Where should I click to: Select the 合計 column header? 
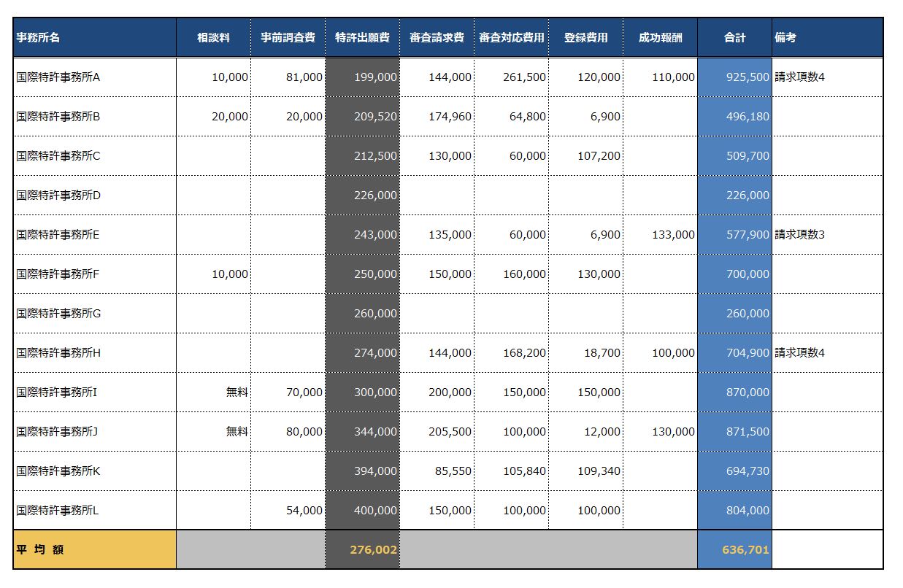(734, 38)
